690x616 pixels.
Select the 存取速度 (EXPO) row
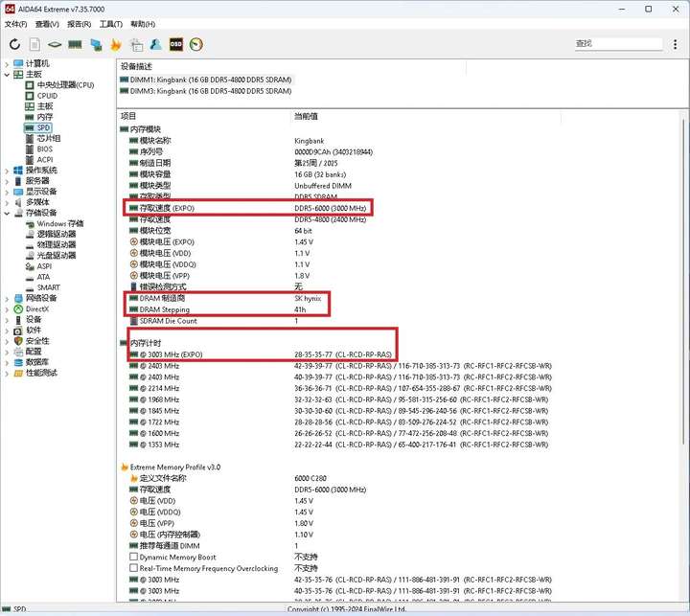(248, 208)
